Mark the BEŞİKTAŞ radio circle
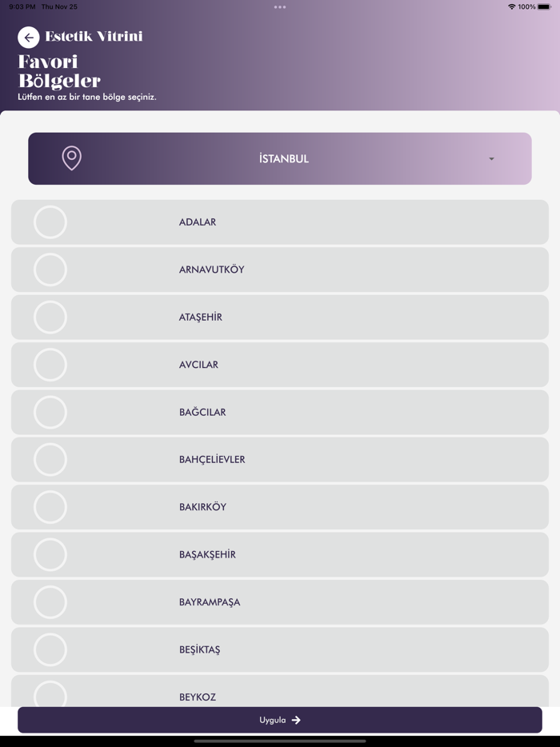Viewport: 560px width, 747px height. click(x=50, y=649)
